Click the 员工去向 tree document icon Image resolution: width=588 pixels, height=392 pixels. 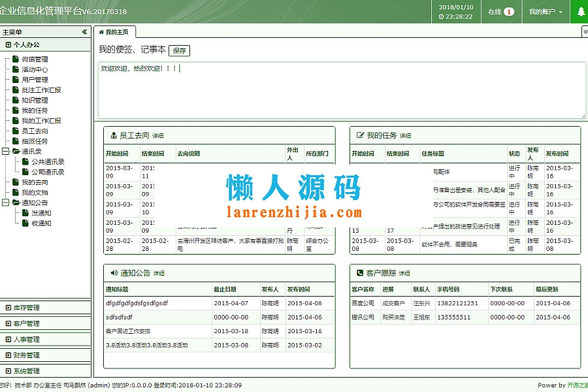(16, 131)
